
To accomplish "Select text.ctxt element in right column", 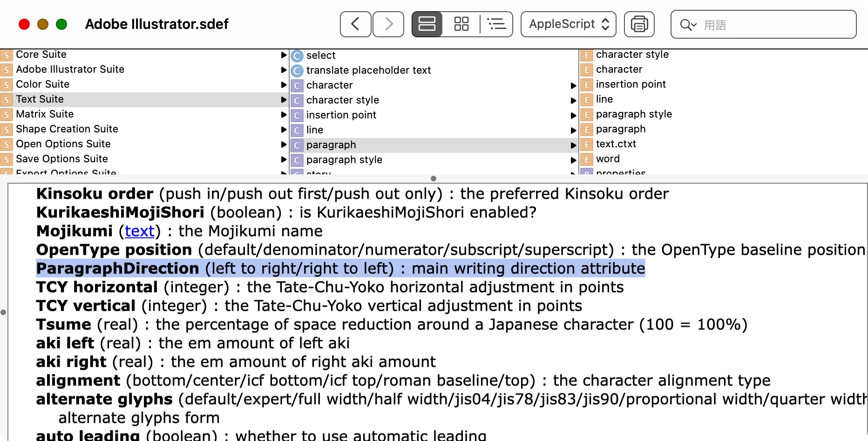I will (724, 144).
